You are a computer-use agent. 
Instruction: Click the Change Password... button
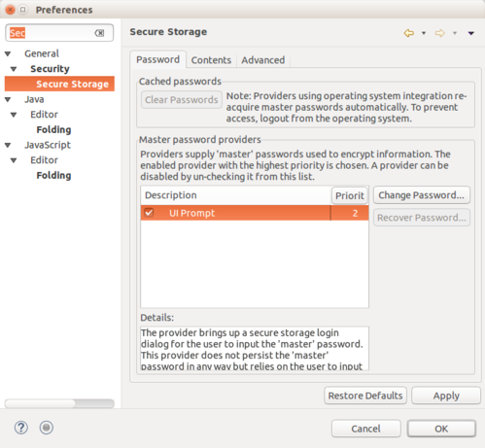tap(422, 195)
